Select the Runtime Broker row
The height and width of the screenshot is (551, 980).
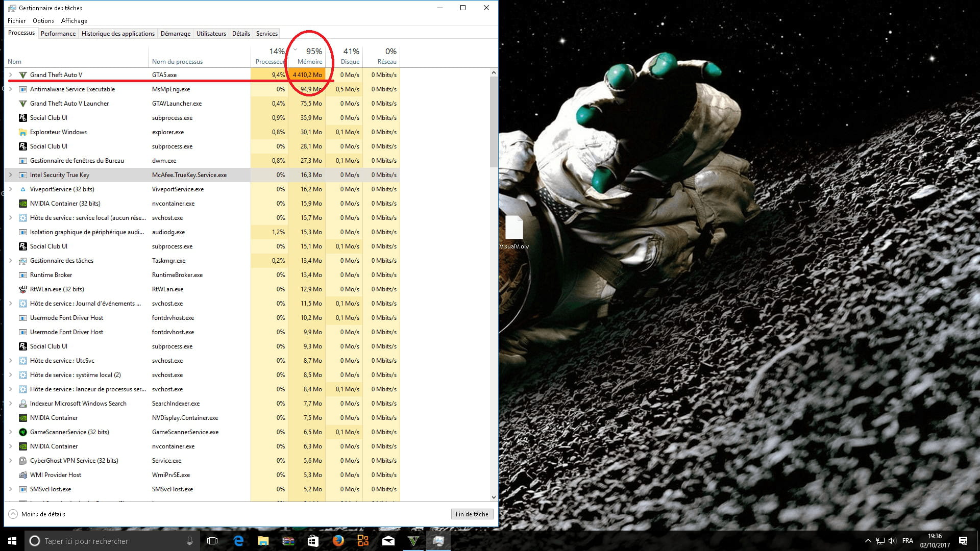point(202,275)
